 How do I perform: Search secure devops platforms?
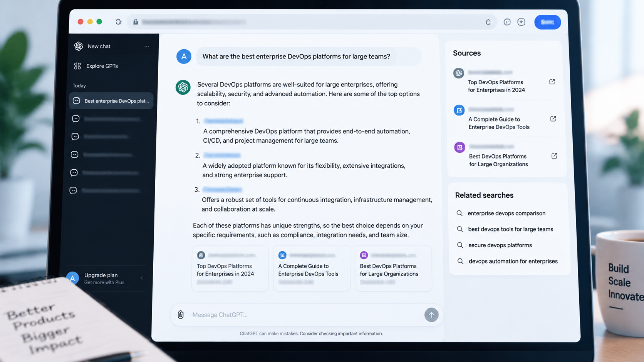(500, 245)
